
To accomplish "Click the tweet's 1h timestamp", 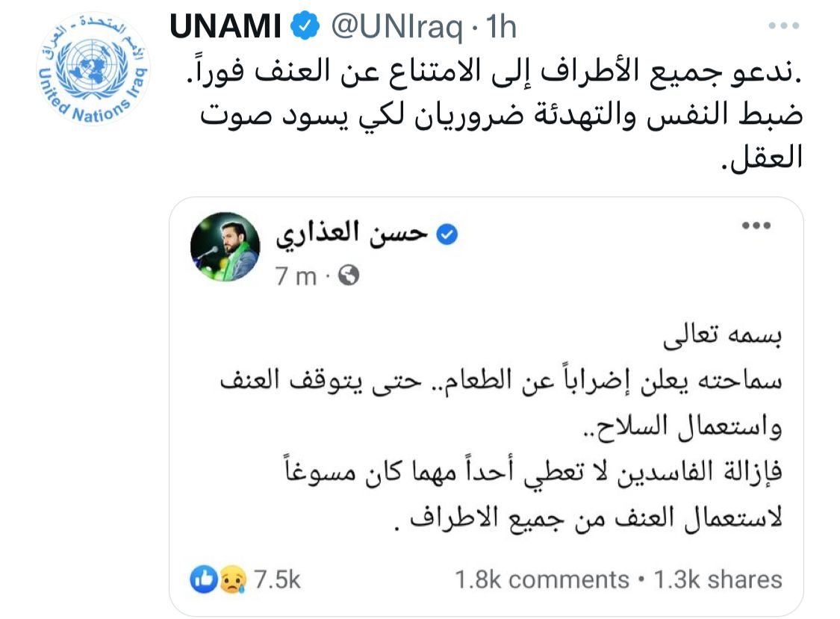I will 501,28.
